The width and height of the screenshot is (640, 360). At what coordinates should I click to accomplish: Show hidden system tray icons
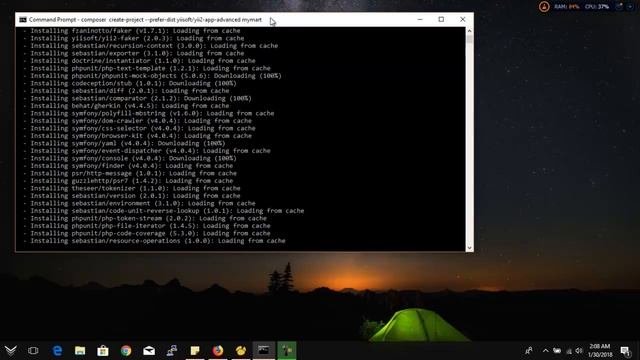pyautogui.click(x=545, y=351)
